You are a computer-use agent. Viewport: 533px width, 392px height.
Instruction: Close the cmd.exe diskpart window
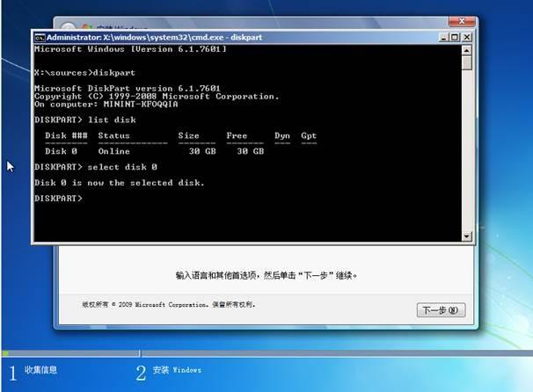[467, 38]
